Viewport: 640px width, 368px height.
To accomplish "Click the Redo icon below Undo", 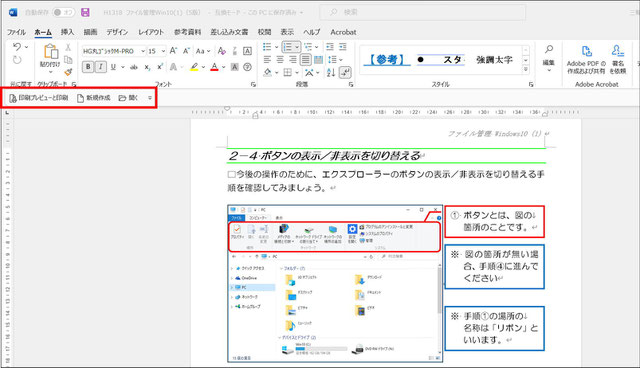I will 17,60.
